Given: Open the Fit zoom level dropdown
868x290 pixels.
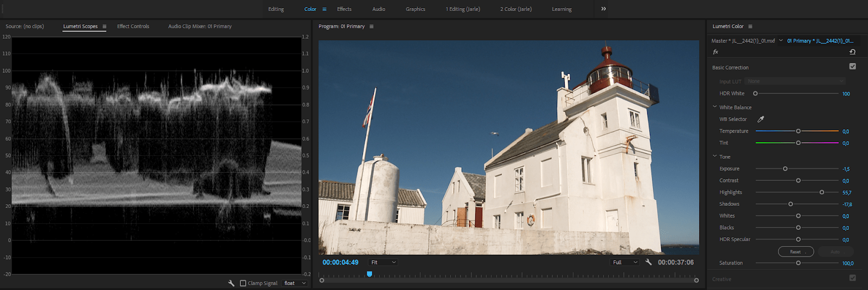Looking at the screenshot, I should tap(384, 262).
